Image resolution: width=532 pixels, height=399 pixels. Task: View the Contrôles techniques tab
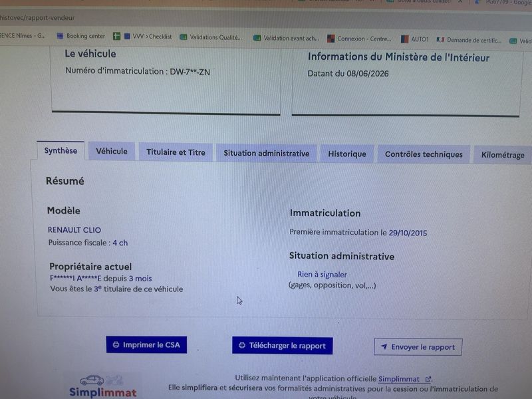(424, 154)
